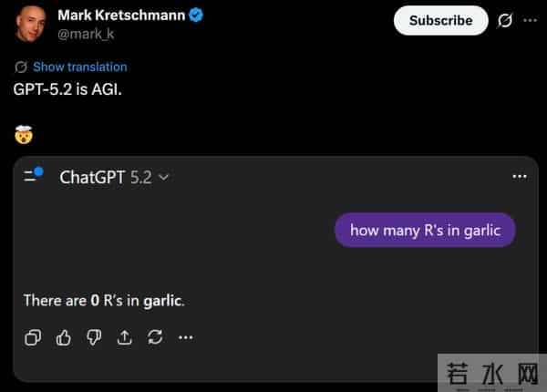Open Mark Kretschmann's profile name link
Viewport: 547px width, 392px height.
119,15
